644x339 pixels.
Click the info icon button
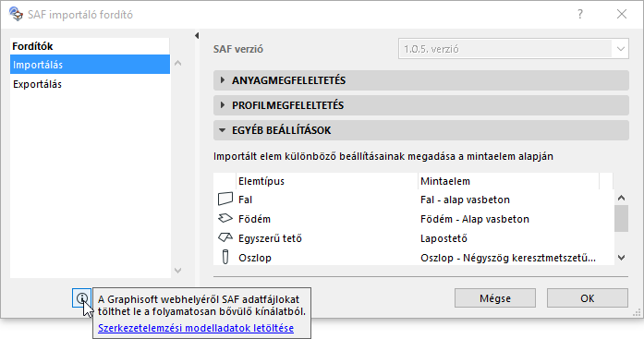pos(81,298)
